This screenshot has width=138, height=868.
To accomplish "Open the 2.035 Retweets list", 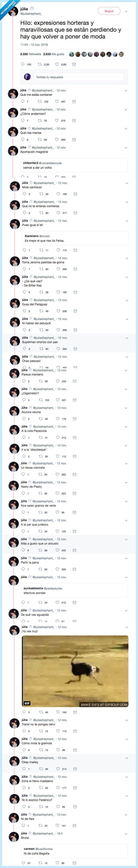I will 30,54.
